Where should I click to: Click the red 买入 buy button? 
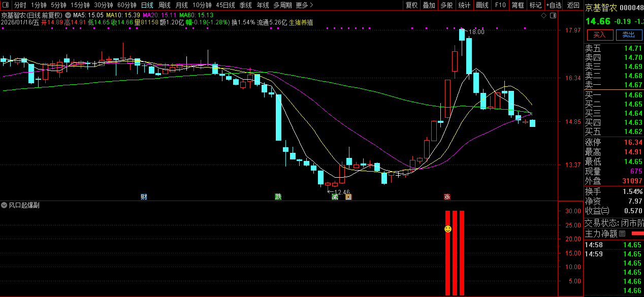[600, 35]
